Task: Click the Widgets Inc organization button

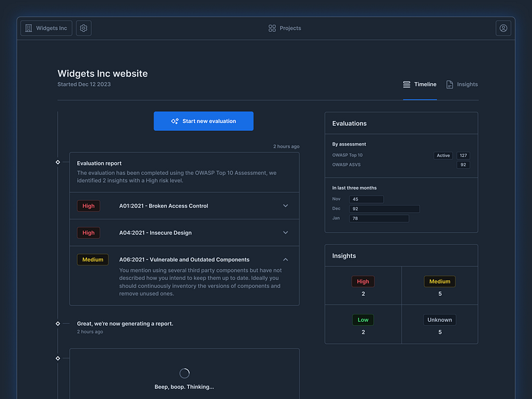Action: coord(46,28)
